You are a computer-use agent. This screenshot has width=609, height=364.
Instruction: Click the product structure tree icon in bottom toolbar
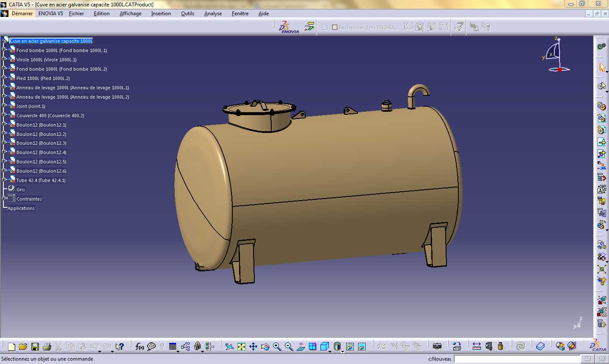(x=185, y=347)
